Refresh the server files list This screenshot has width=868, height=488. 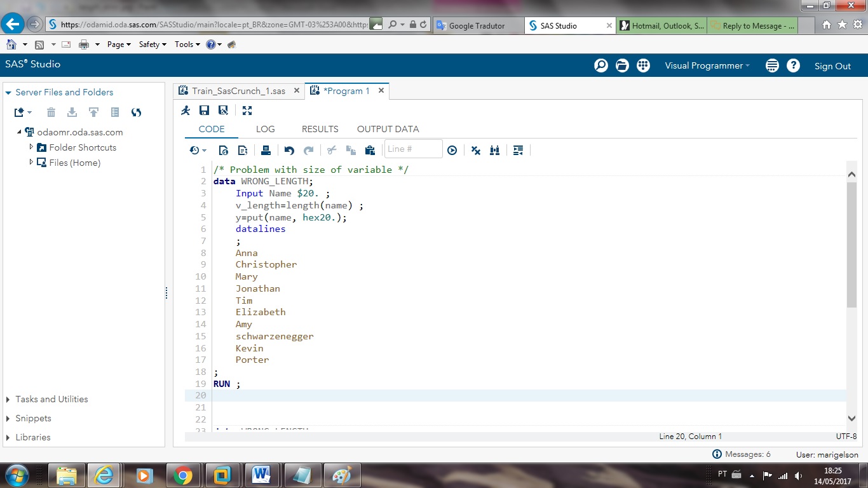136,112
